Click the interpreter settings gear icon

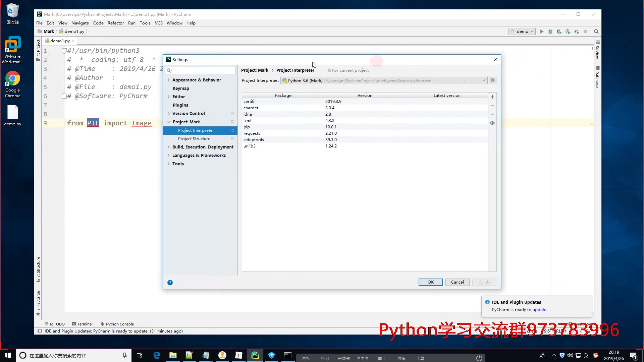[x=493, y=80]
